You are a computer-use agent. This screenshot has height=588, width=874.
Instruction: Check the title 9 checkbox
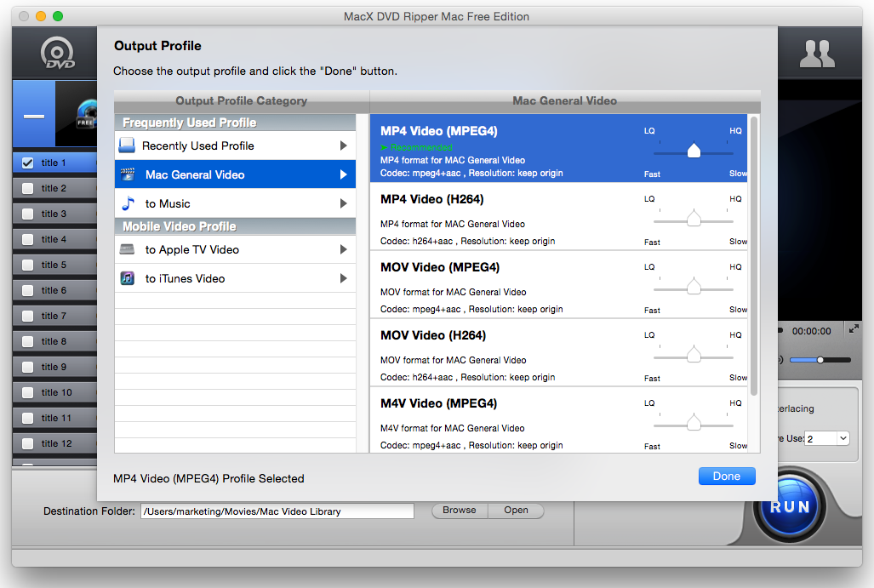pyautogui.click(x=27, y=368)
